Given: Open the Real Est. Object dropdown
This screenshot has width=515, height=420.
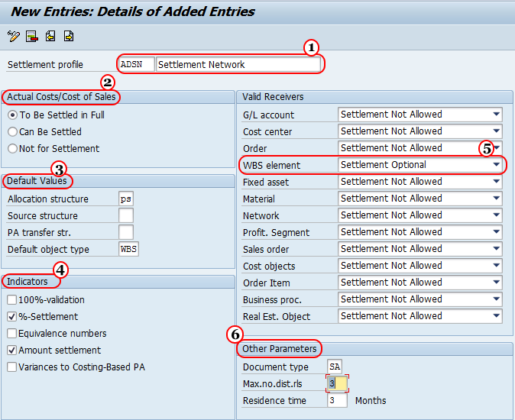Looking at the screenshot, I should tap(496, 316).
